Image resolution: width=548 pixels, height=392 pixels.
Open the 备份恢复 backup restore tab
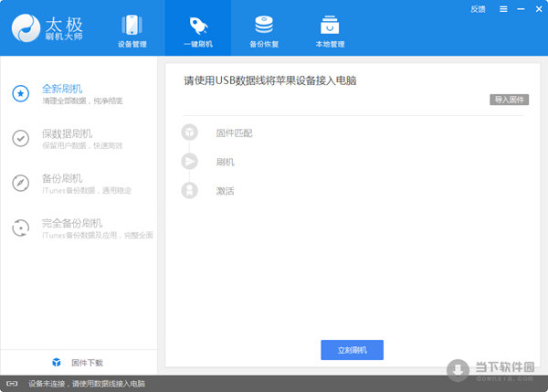tap(264, 31)
